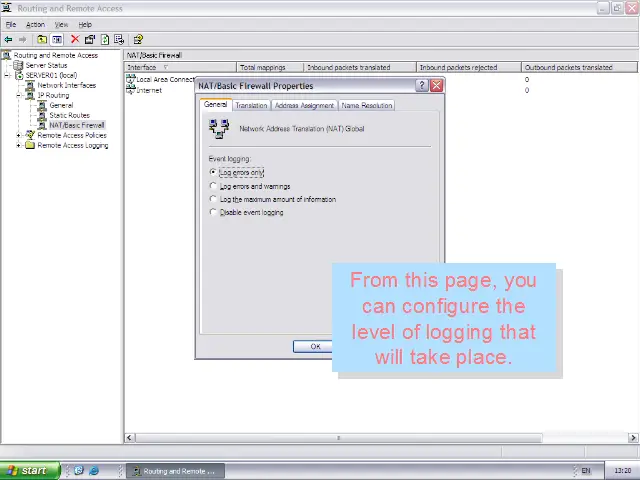Click the Server Status icon in the tree
The height and width of the screenshot is (480, 640).
click(18, 65)
